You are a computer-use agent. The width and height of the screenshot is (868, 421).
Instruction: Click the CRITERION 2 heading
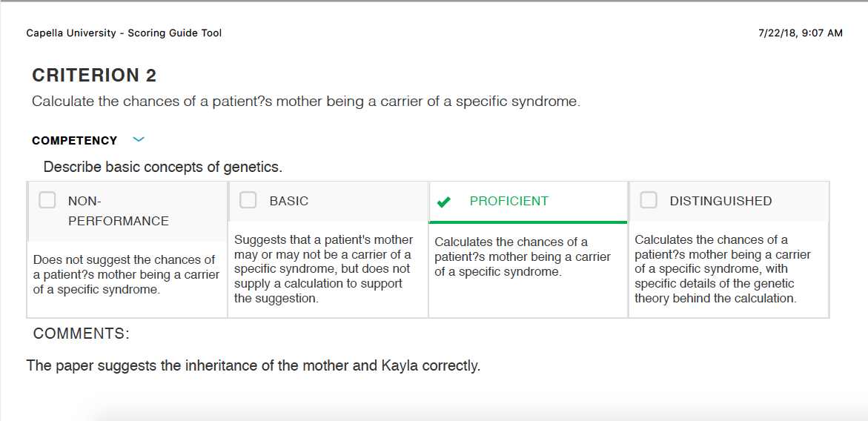94,76
